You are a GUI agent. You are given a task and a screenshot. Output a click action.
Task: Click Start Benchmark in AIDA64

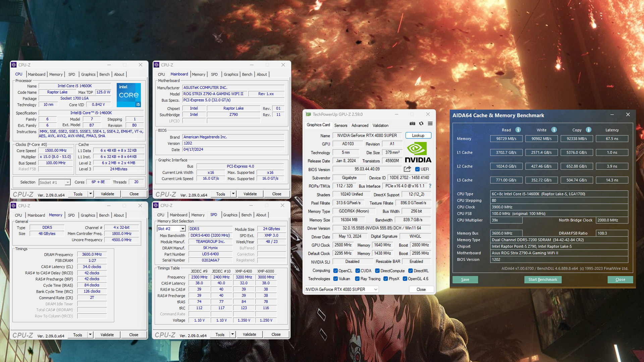(542, 280)
